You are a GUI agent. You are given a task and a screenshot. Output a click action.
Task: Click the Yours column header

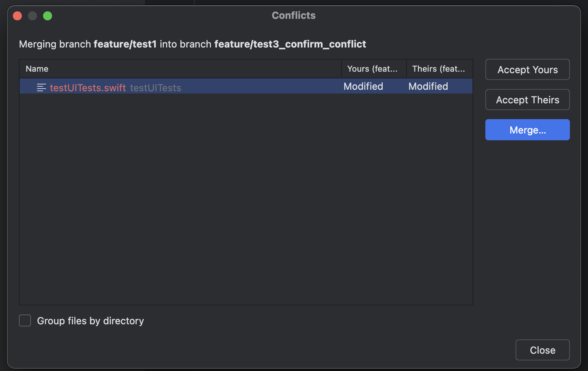point(372,69)
